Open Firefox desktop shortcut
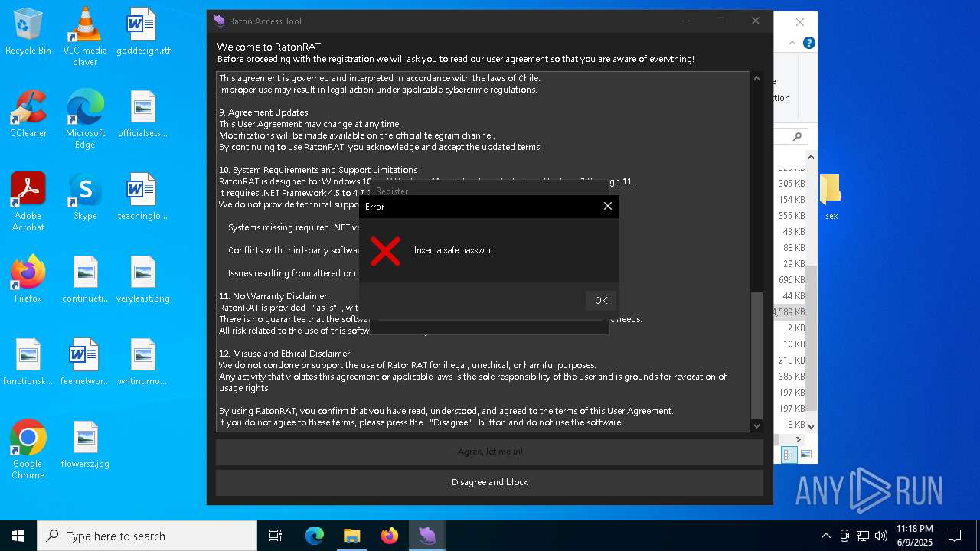 click(x=28, y=279)
